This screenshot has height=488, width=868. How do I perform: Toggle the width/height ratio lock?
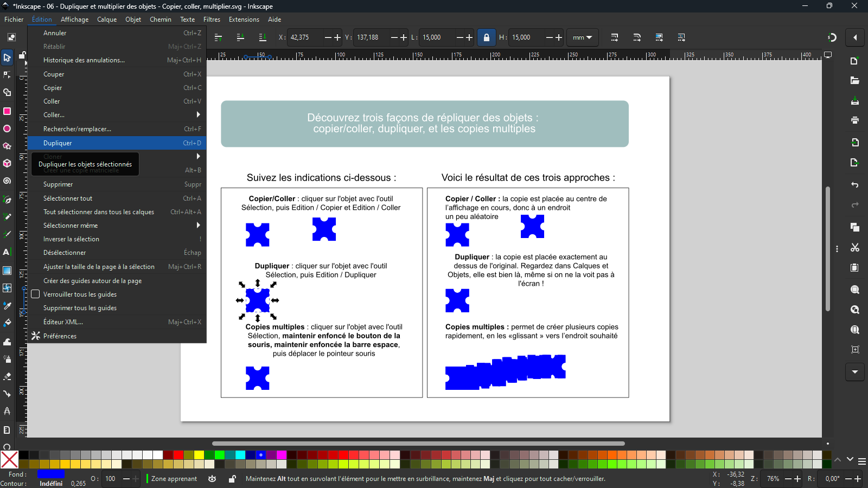click(487, 37)
